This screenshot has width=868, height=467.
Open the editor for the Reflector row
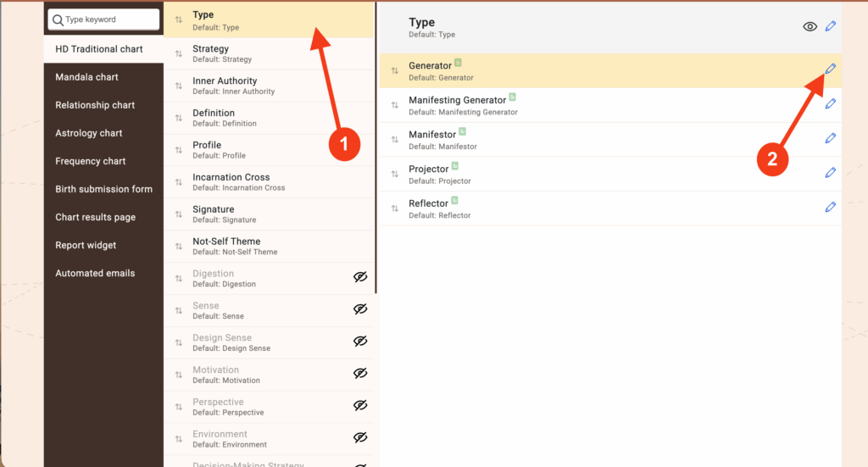coord(830,208)
